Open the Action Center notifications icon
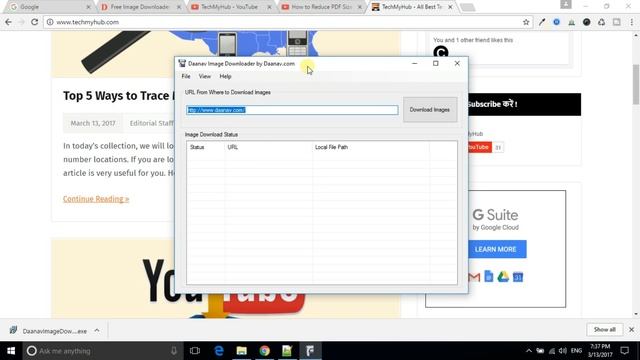This screenshot has height=360, width=640. [624, 351]
